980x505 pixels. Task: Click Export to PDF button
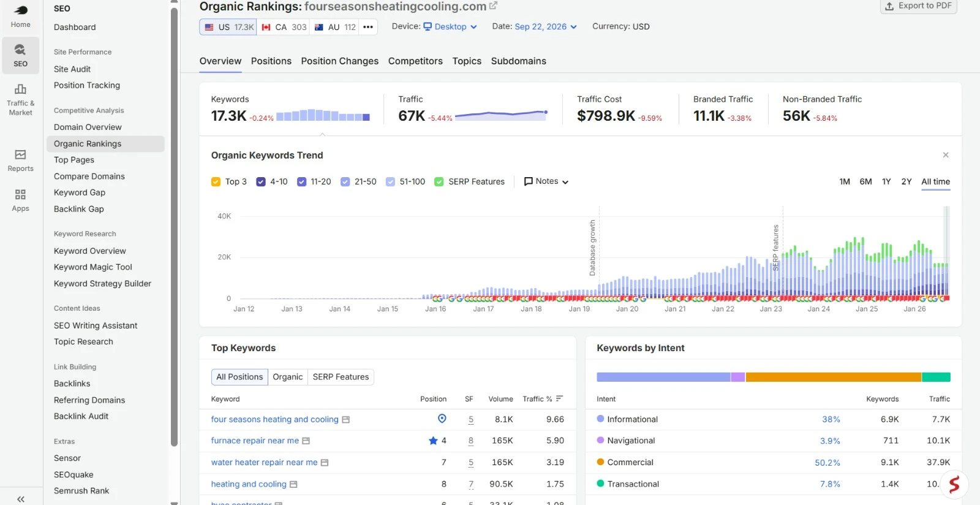click(918, 6)
